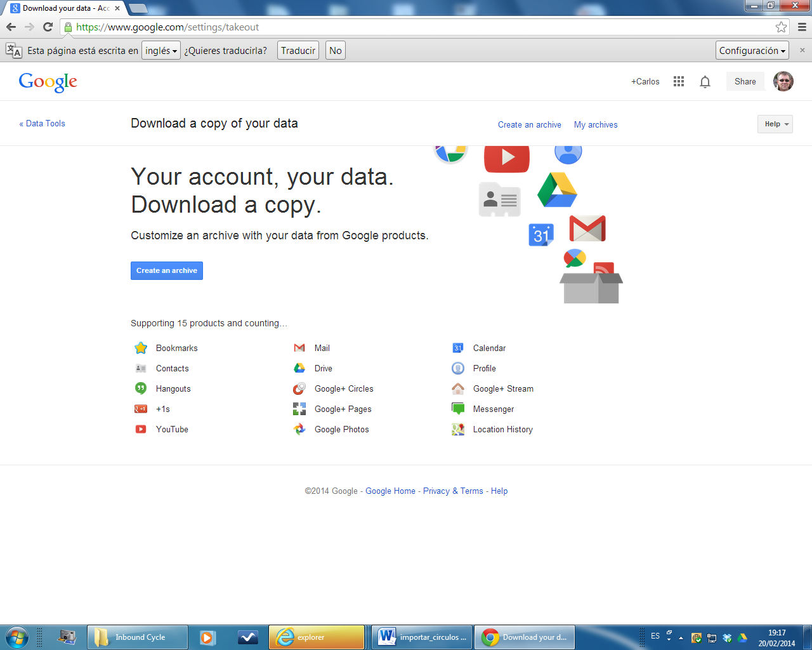Click the Calendar 31 icon in list

click(458, 348)
